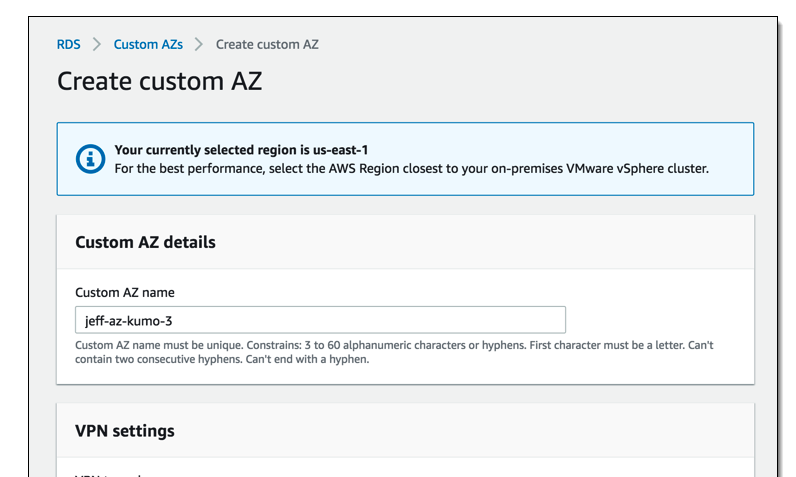Select the VPN settings section heading
Image resolution: width=796 pixels, height=477 pixels.
(125, 431)
